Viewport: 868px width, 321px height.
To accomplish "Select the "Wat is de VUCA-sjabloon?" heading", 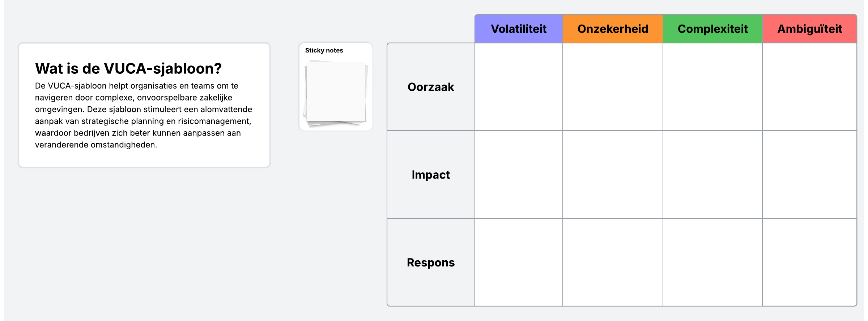I will 128,69.
